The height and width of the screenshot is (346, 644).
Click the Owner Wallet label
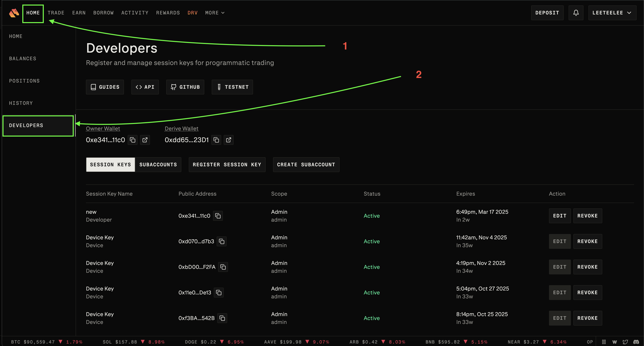[103, 128]
